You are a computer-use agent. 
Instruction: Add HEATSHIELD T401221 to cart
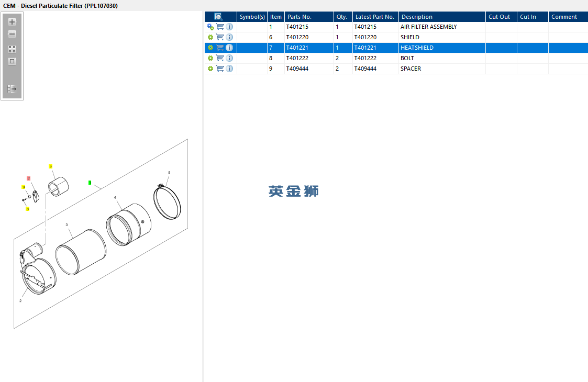(x=220, y=48)
